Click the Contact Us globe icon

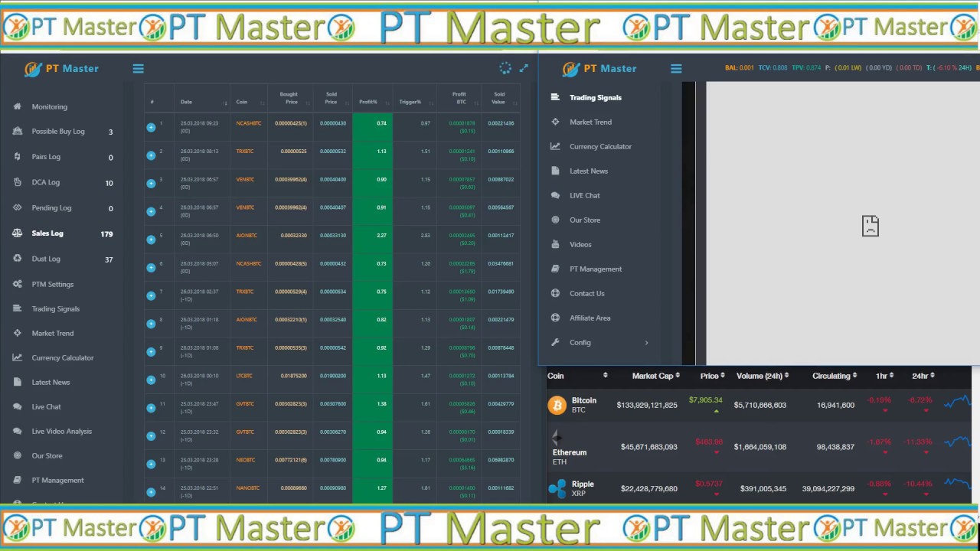(555, 293)
